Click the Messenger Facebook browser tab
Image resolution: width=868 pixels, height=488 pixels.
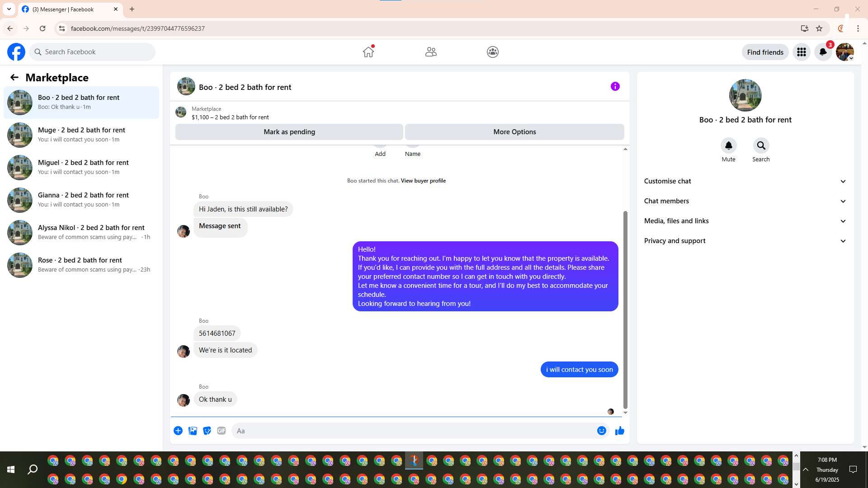point(71,9)
